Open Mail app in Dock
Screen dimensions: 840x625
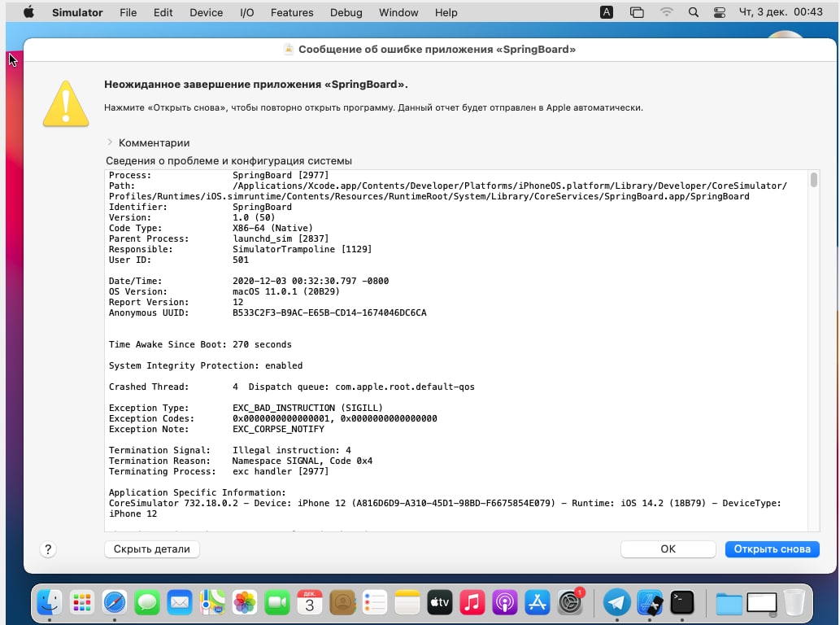180,602
